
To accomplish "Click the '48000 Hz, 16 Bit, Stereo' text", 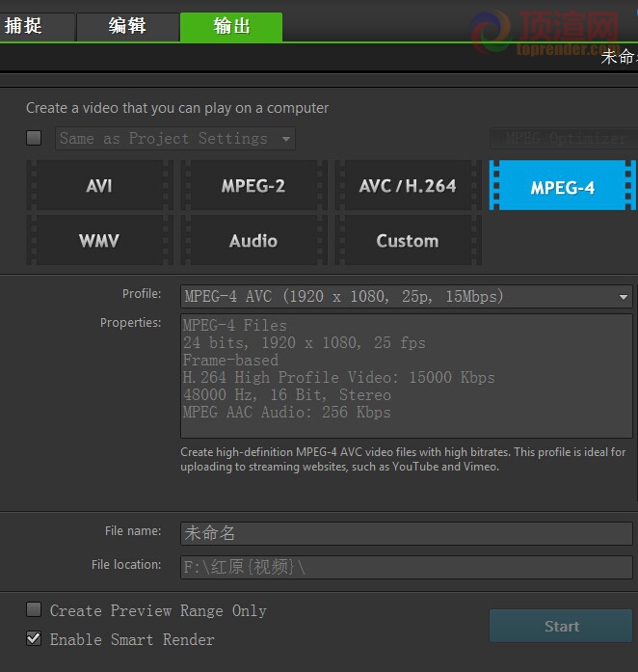I will (x=286, y=394).
